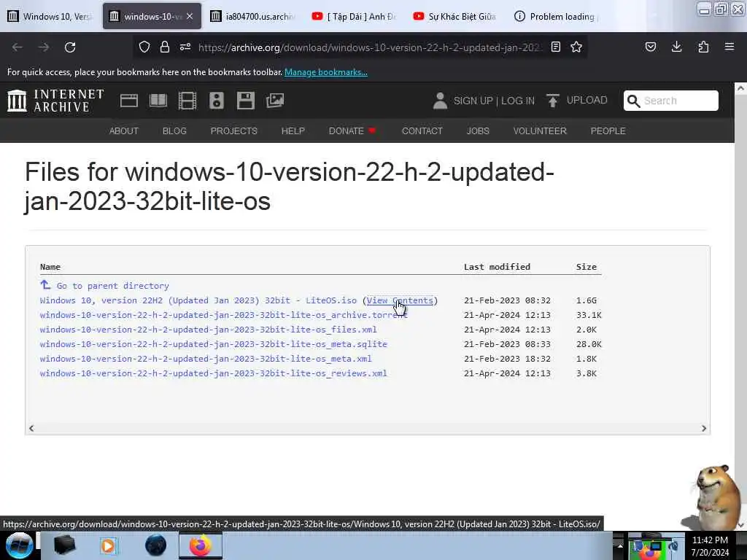Open the black box taskbar icon
The width and height of the screenshot is (747, 560).
click(x=64, y=545)
